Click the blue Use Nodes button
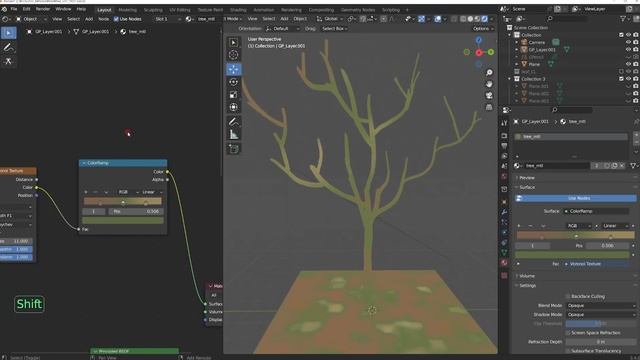This screenshot has width=640, height=360. tap(576, 198)
